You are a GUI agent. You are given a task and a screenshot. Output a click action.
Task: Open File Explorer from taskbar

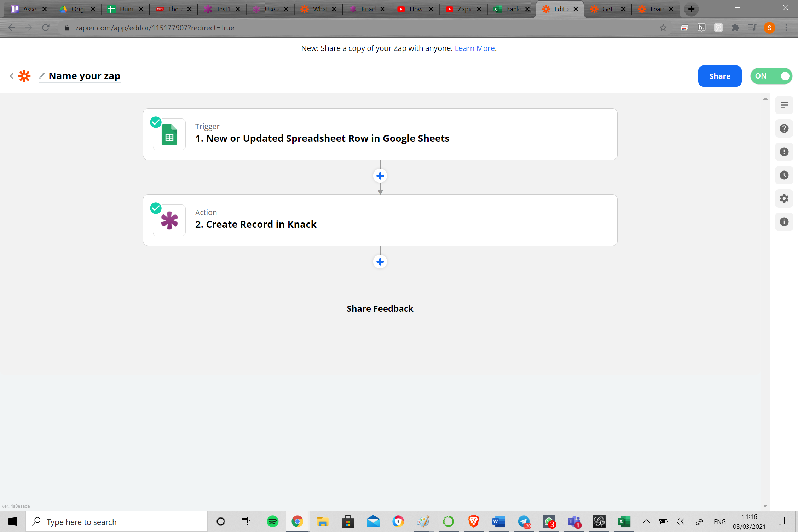coord(323,521)
